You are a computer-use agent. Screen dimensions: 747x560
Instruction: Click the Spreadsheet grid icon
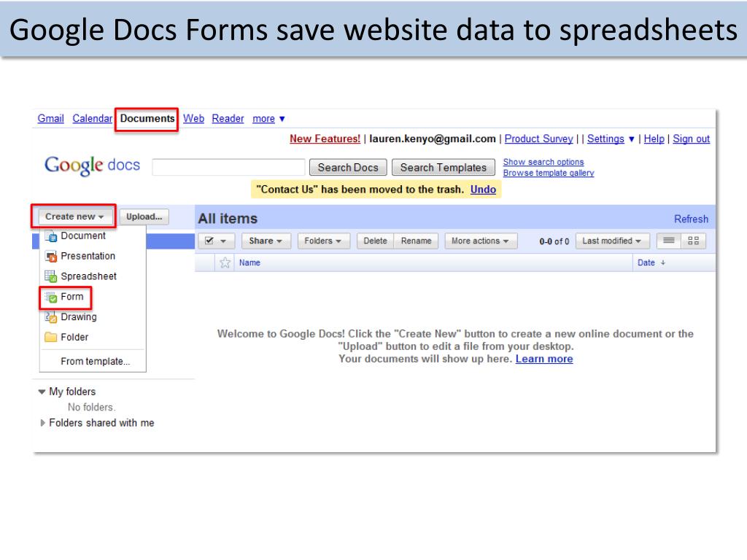pyautogui.click(x=50, y=276)
